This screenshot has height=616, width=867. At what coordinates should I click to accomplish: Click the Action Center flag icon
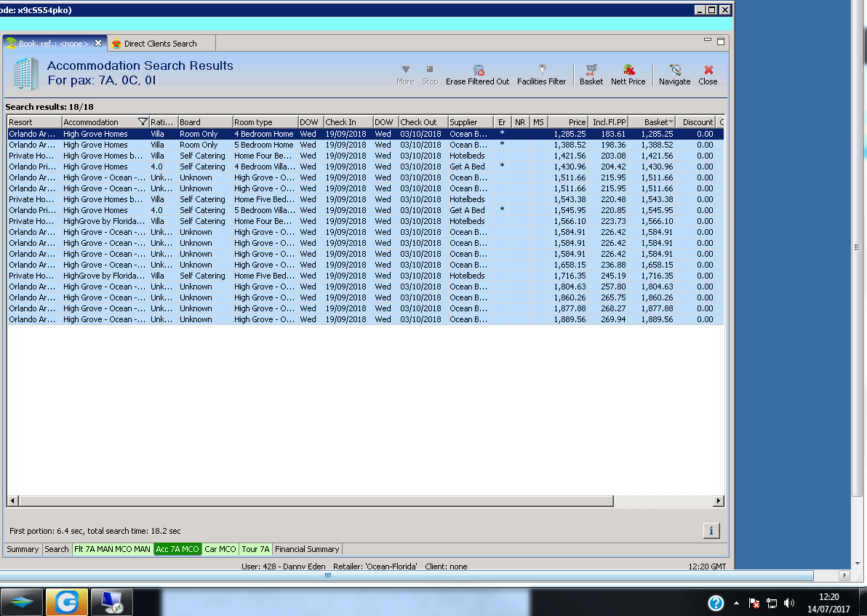click(x=754, y=604)
